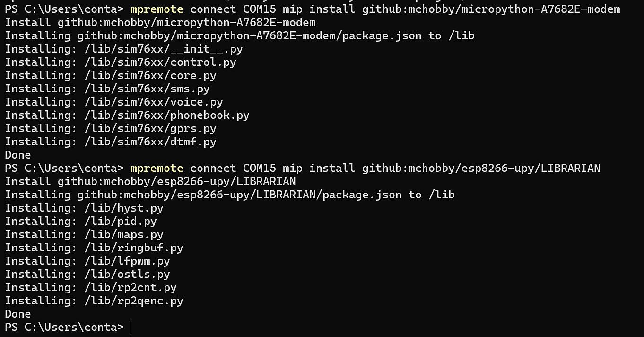644x337 pixels.
Task: Click the first mpremote command word
Action: click(x=157, y=9)
